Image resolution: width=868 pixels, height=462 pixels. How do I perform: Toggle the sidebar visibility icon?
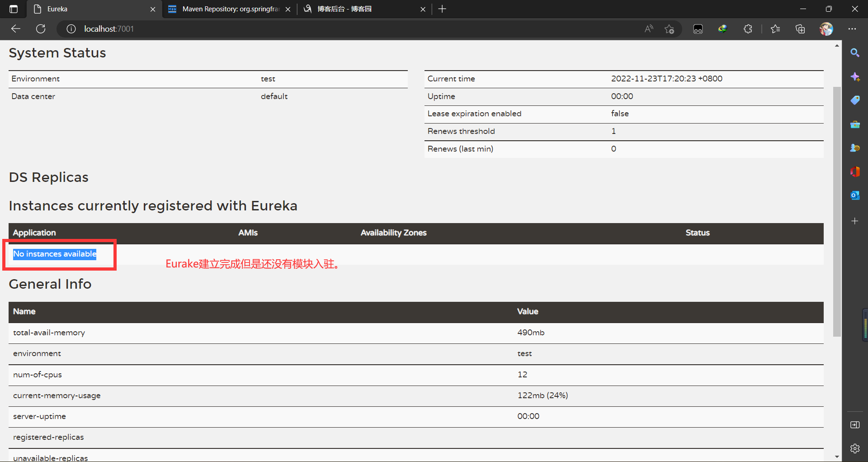tap(855, 425)
